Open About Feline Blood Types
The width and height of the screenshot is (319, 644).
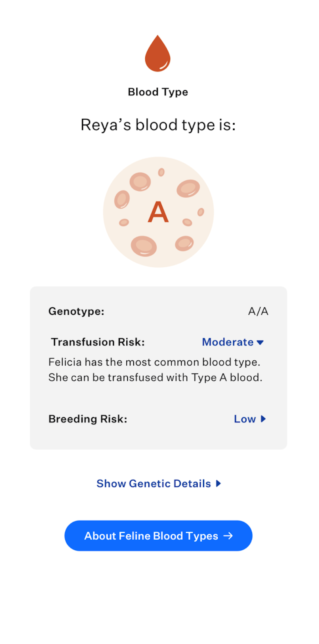point(158,535)
